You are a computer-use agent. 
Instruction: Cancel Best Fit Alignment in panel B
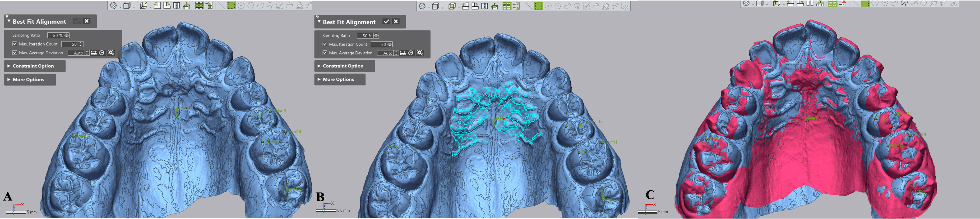(x=396, y=22)
